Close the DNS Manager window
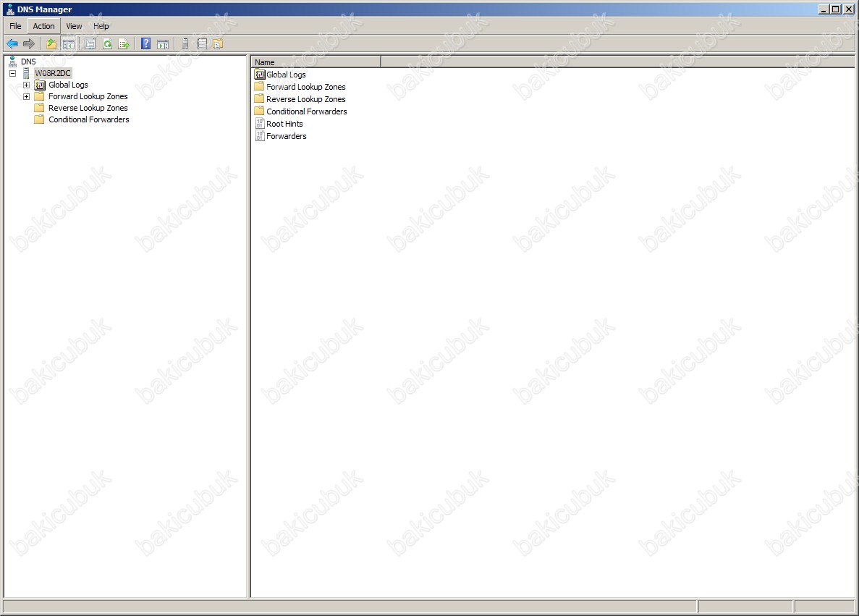Viewport: 859px width, 616px height. point(849,9)
